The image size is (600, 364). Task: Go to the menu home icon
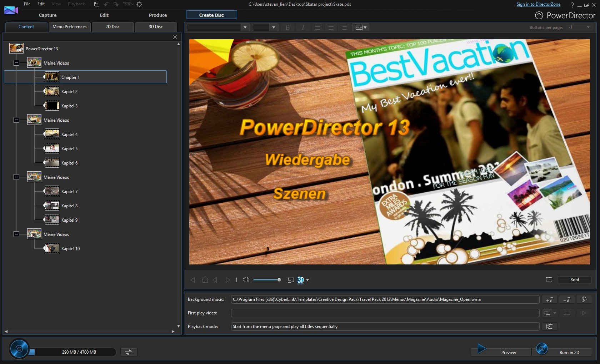(205, 280)
